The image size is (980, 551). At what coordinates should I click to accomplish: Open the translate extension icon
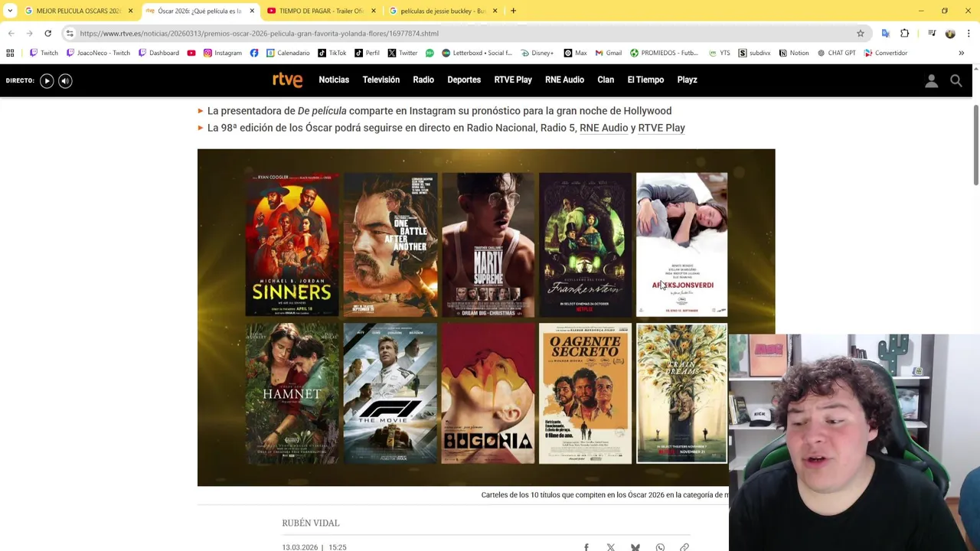(x=886, y=34)
